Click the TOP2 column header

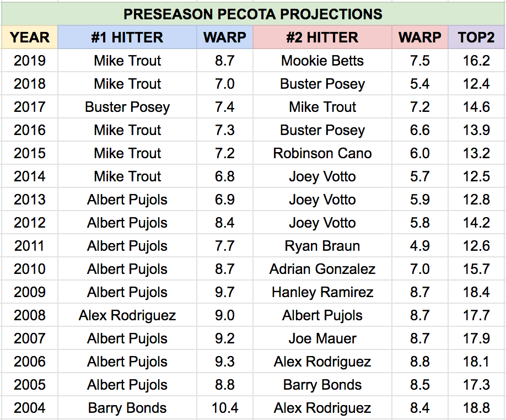[476, 37]
